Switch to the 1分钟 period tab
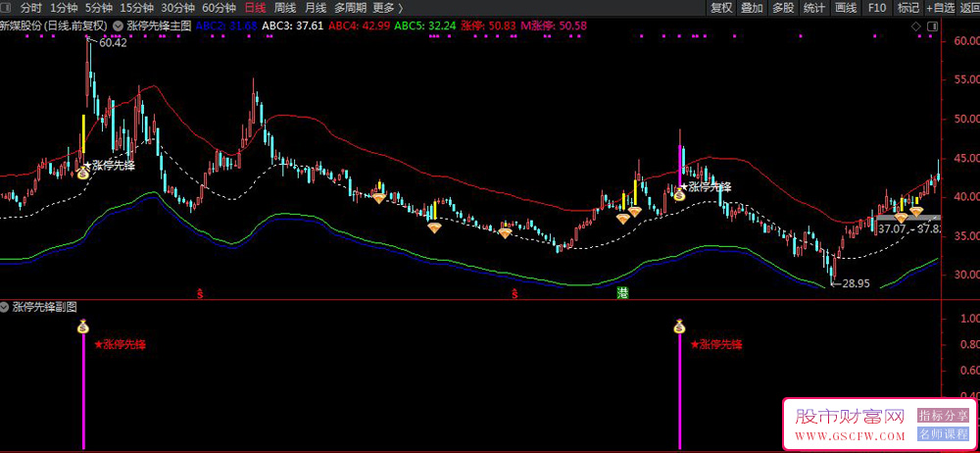Image resolution: width=980 pixels, height=453 pixels. [x=64, y=8]
